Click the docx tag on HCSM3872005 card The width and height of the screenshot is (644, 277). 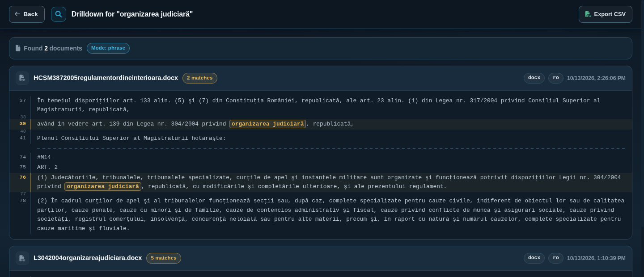tap(534, 78)
